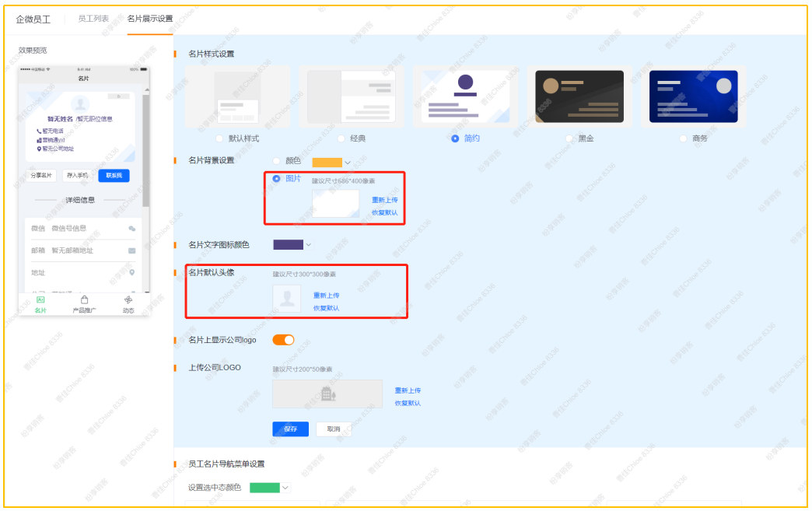Expand the background color dropdown arrow
Image resolution: width=812 pixels, height=511 pixels.
pyautogui.click(x=348, y=163)
